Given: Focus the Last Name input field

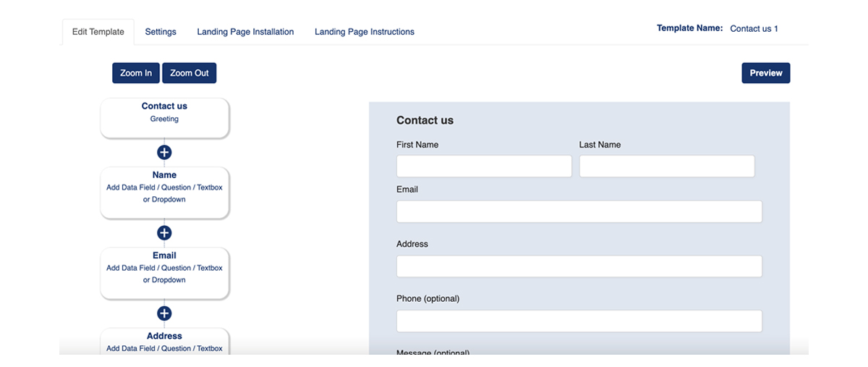Looking at the screenshot, I should tap(667, 166).
